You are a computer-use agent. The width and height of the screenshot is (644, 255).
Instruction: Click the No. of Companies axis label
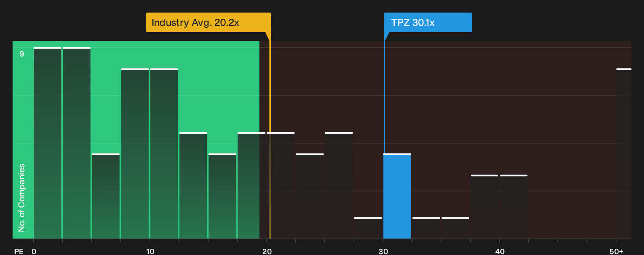pos(22,198)
